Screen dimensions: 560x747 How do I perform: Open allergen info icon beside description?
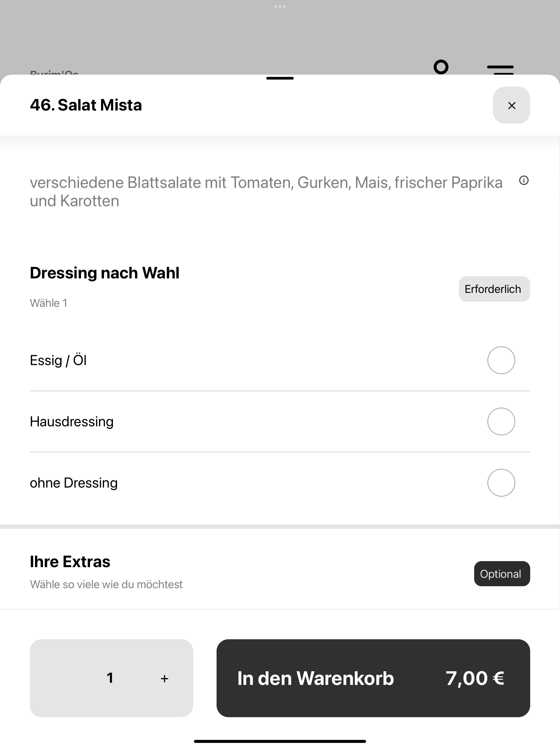[524, 180]
